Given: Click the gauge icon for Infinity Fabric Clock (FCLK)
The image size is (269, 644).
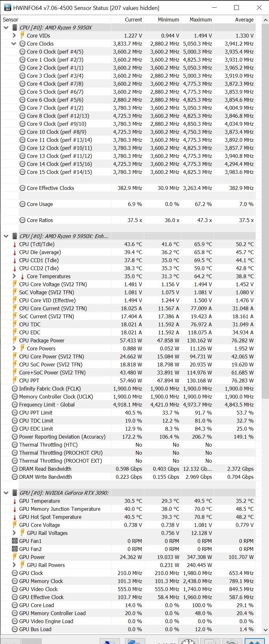Looking at the screenshot, I should click(14, 389).
